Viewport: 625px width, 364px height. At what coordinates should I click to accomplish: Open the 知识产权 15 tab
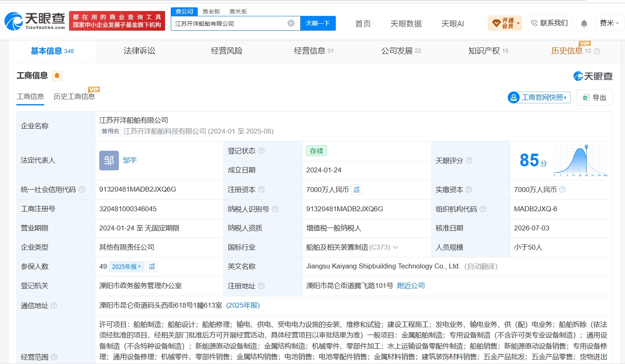tap(488, 51)
